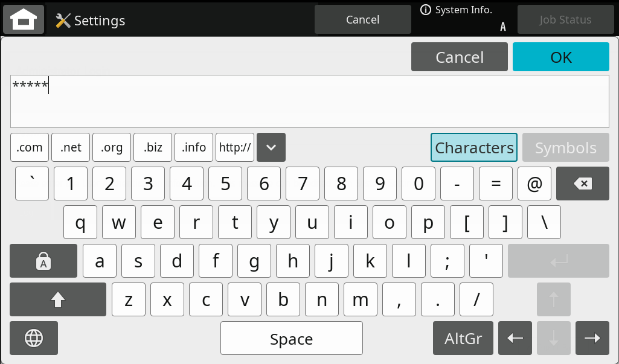Viewport: 619px width, 364px height.
Task: Toggle the Shift up-arrow key
Action: pos(58,299)
